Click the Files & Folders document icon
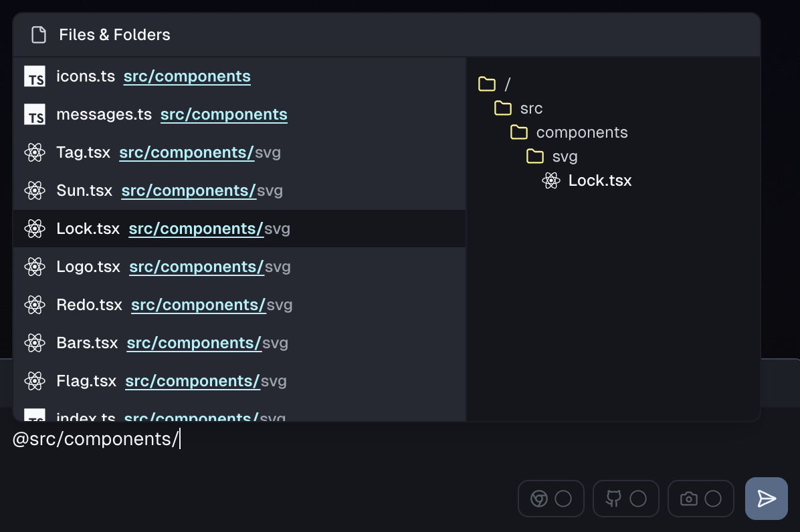 39,35
